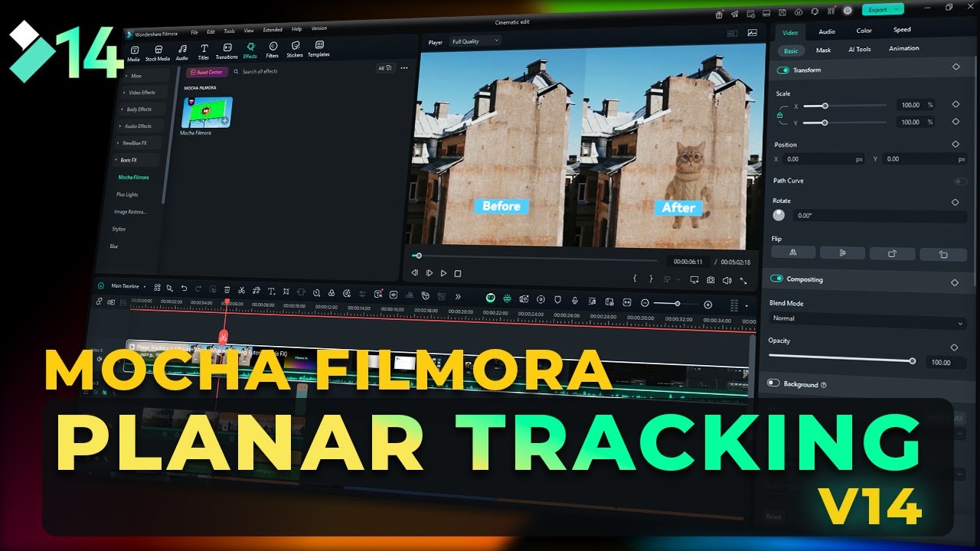Open the Media tab icon
Image resolution: width=980 pixels, height=551 pixels.
(x=135, y=51)
